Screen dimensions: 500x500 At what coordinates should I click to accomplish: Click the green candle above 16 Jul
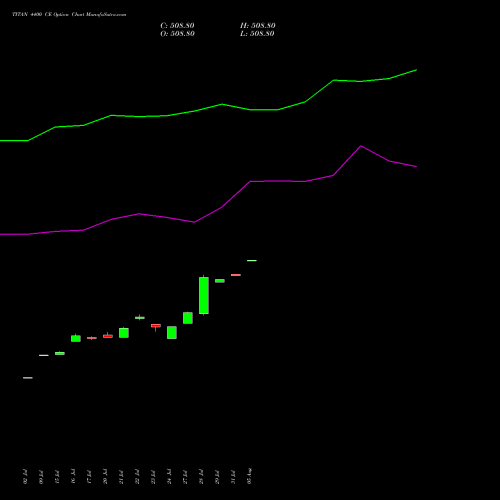76,338
